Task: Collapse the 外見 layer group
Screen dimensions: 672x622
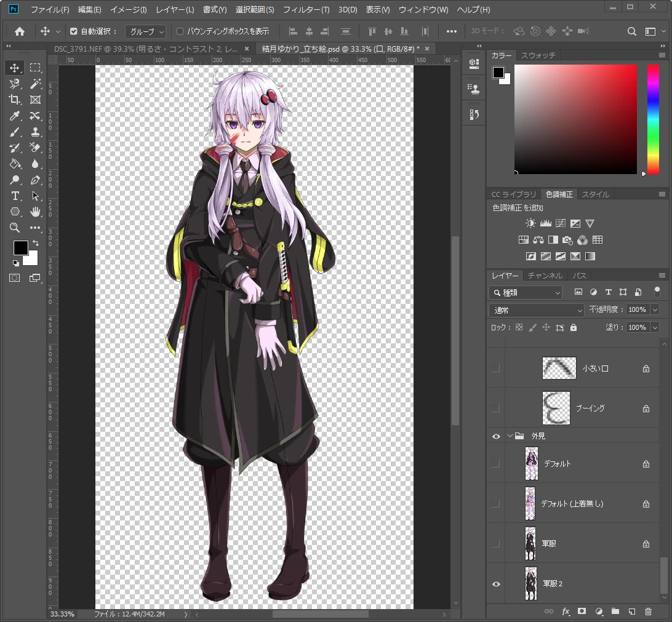Action: click(510, 436)
